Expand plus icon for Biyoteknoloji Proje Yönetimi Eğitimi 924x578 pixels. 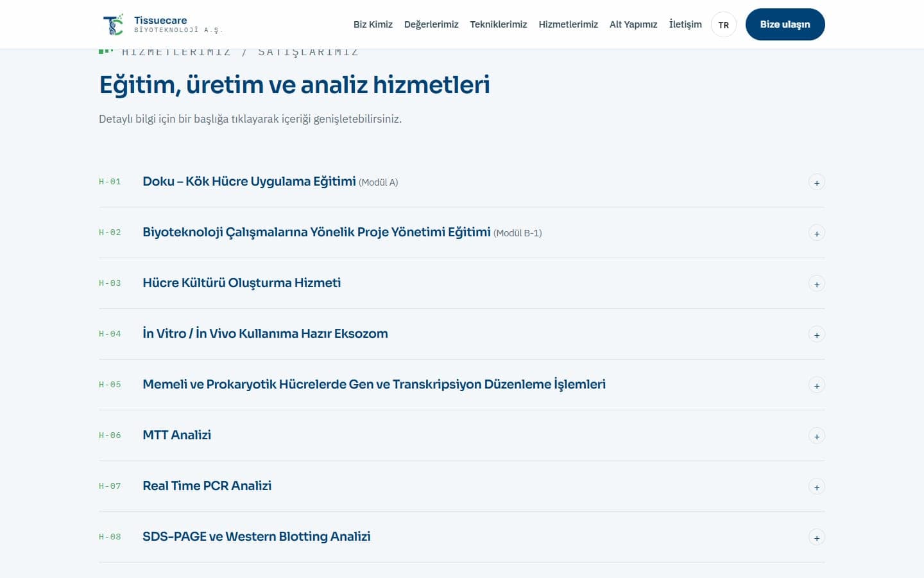[816, 233]
